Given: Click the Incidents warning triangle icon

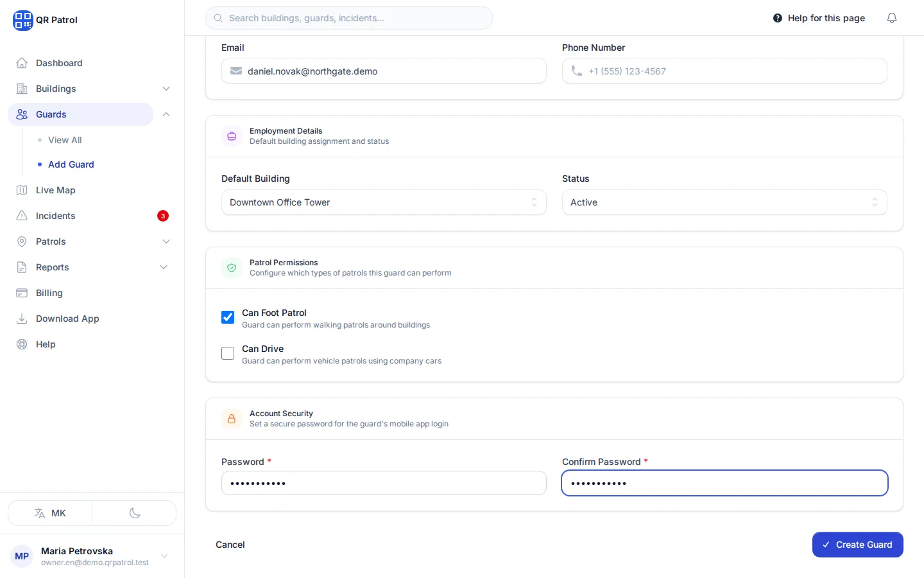Looking at the screenshot, I should pyautogui.click(x=22, y=216).
